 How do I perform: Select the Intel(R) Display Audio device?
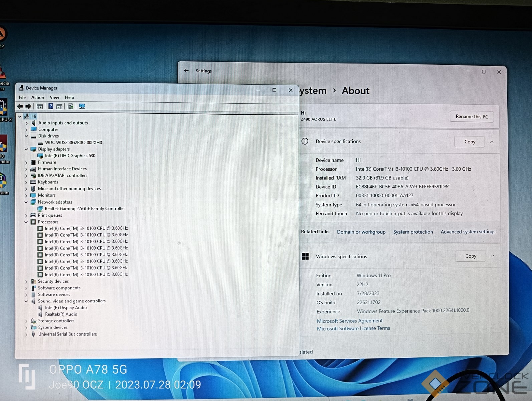(x=66, y=308)
